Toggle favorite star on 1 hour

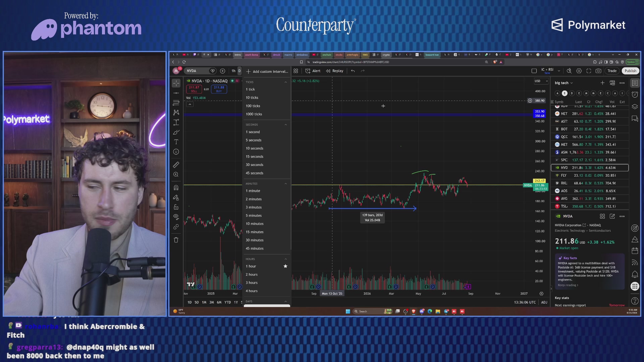pos(285,266)
